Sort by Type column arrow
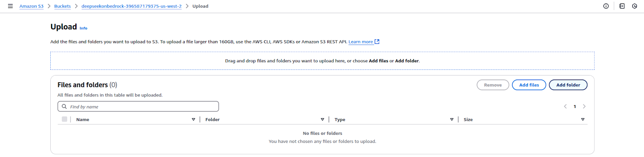644x157 pixels. coord(452,119)
